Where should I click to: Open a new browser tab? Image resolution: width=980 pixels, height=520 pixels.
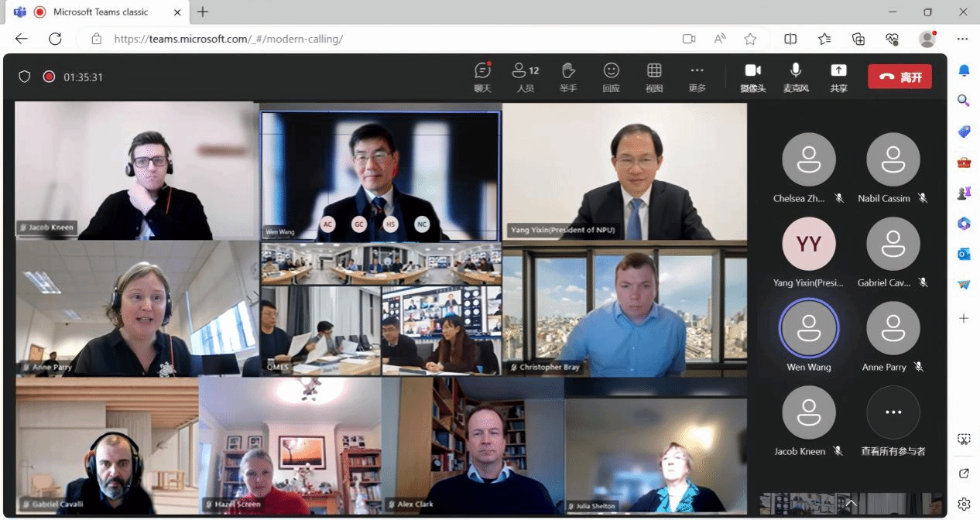[x=203, y=12]
